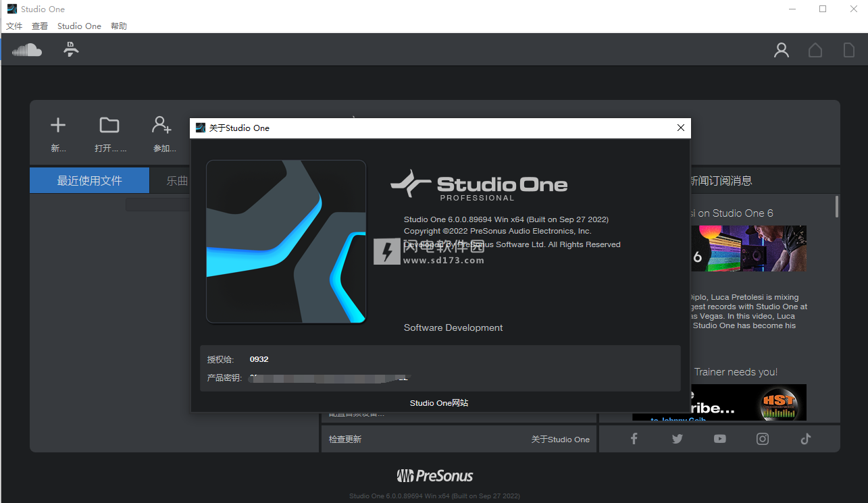Viewport: 868px width, 503px height.
Task: Maximize the Studio One main window
Action: pyautogui.click(x=823, y=9)
